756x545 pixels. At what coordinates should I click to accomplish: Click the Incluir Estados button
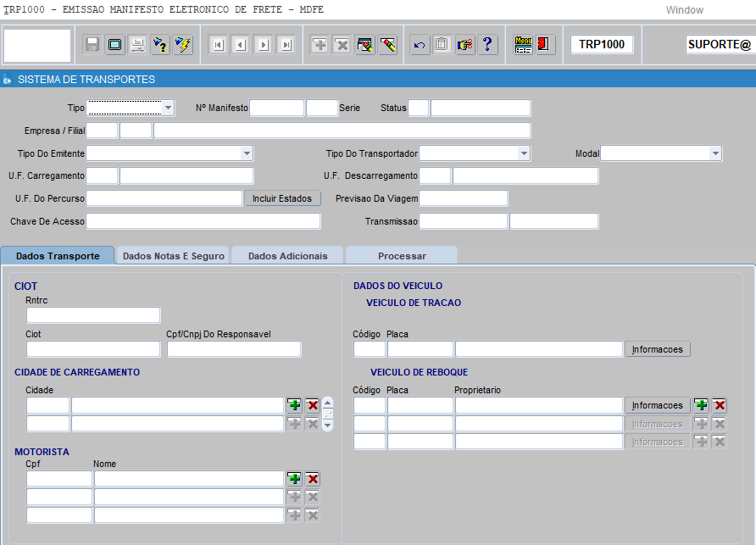(x=282, y=198)
